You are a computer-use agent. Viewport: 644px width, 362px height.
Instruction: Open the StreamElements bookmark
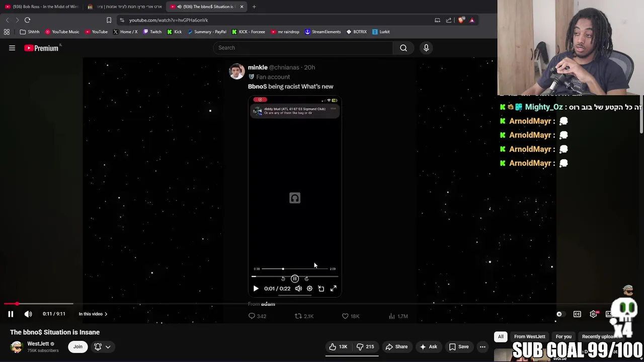323,32
